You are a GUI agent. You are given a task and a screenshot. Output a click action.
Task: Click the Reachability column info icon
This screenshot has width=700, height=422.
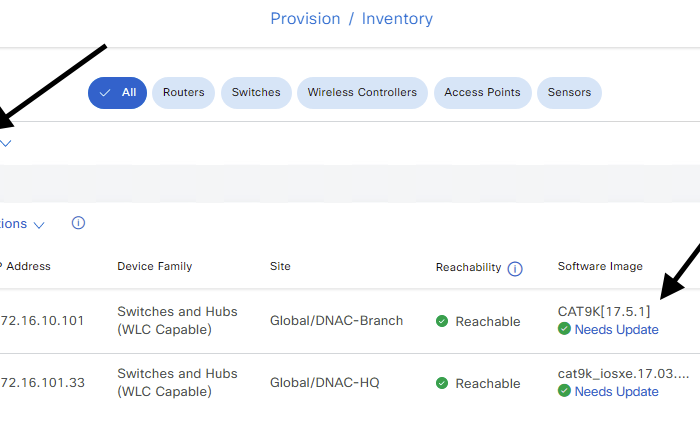pos(515,269)
